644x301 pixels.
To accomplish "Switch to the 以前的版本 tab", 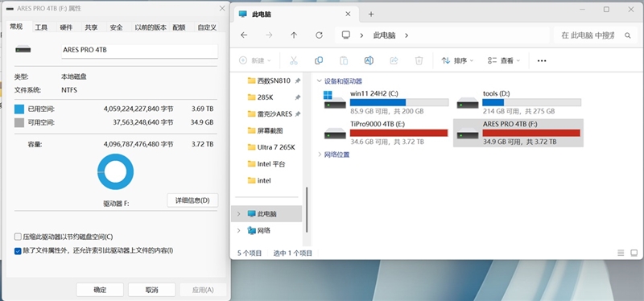I will coord(151,27).
